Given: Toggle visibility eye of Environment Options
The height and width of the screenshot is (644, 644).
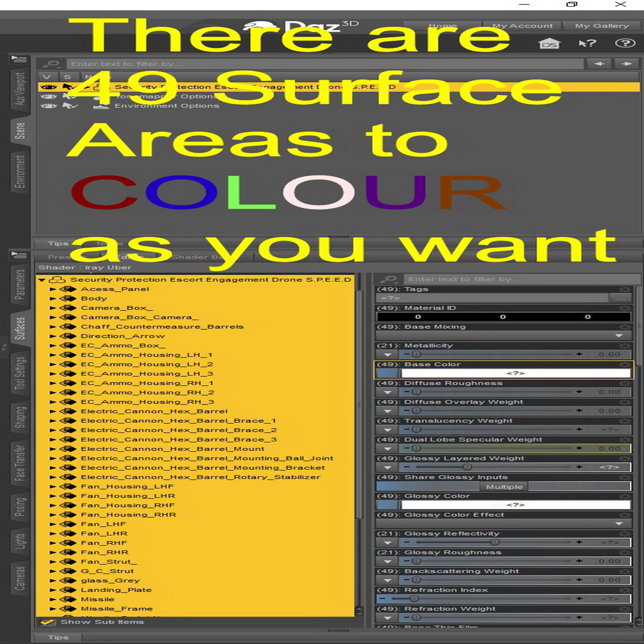Looking at the screenshot, I should coord(49,106).
